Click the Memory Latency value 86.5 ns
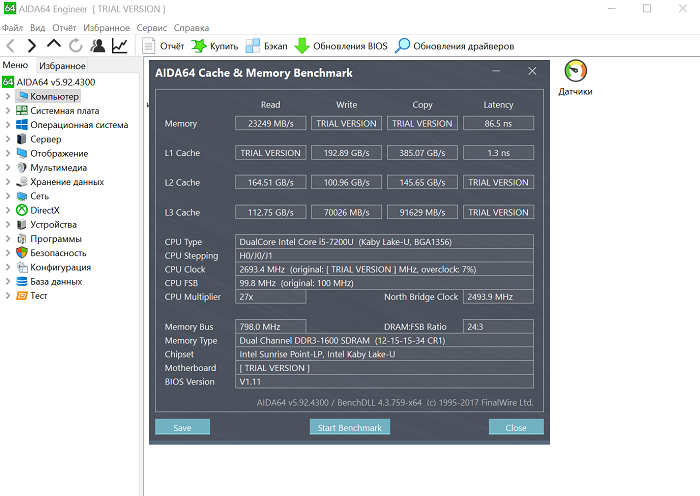The image size is (700, 496). tap(498, 123)
